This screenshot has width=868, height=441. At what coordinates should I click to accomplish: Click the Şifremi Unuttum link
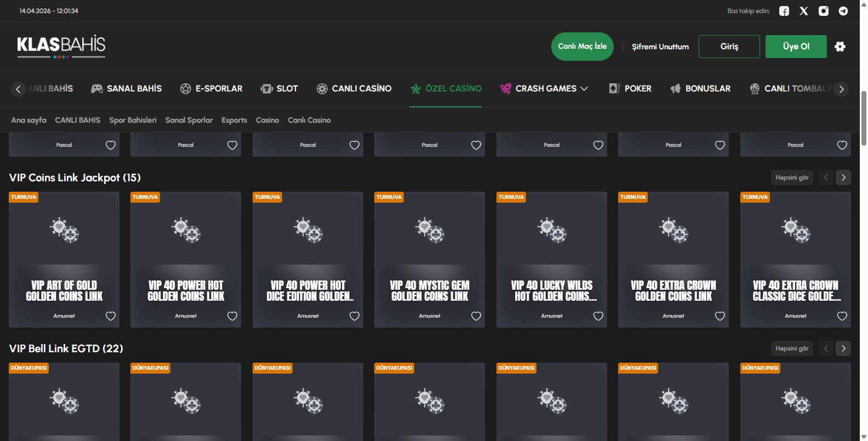660,47
